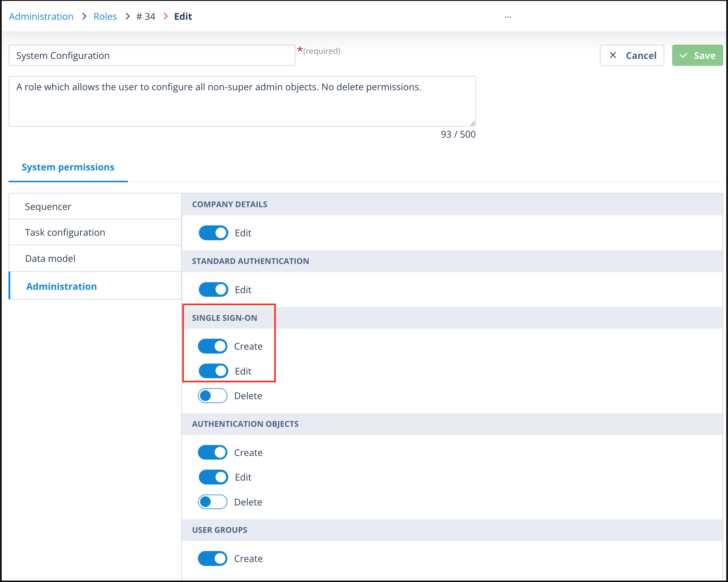Click the # 34 breadcrumb item
The width and height of the screenshot is (728, 582).
tap(145, 16)
